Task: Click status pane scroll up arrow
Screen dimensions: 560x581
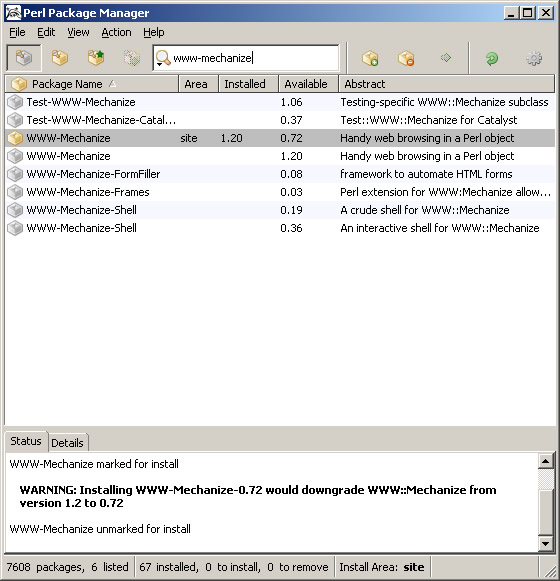Action: [546, 461]
